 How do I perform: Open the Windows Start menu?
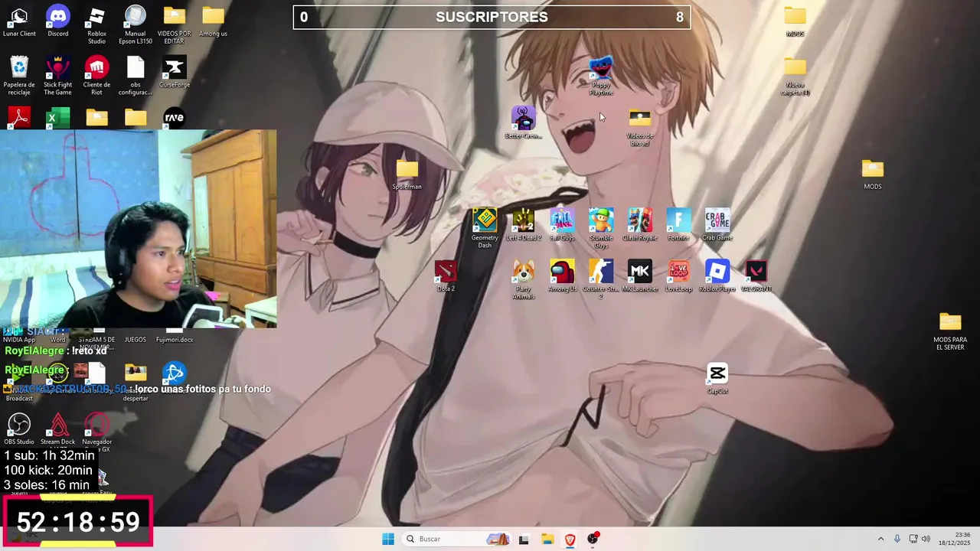point(388,539)
